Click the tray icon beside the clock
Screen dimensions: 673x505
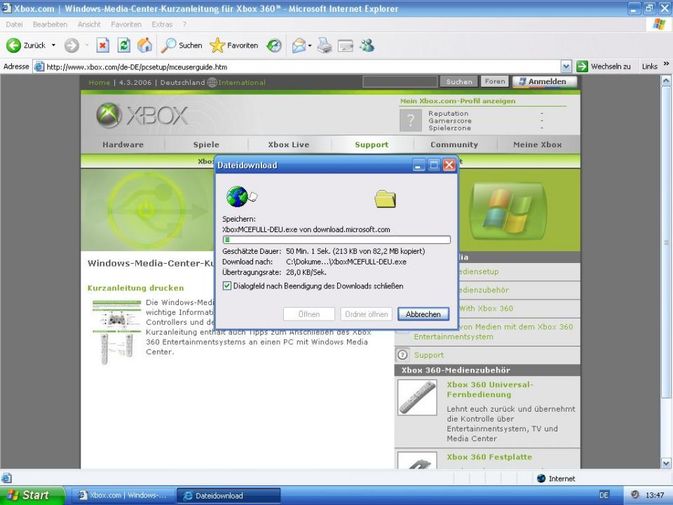pyautogui.click(x=635, y=495)
